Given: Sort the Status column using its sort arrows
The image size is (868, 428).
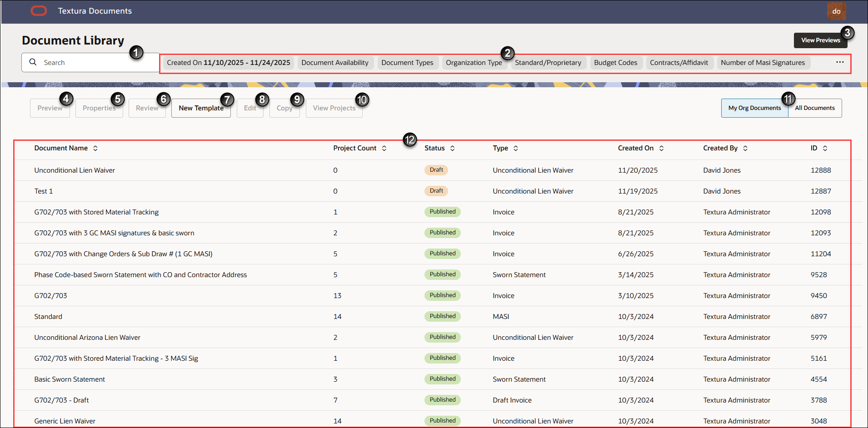Looking at the screenshot, I should pyautogui.click(x=452, y=148).
